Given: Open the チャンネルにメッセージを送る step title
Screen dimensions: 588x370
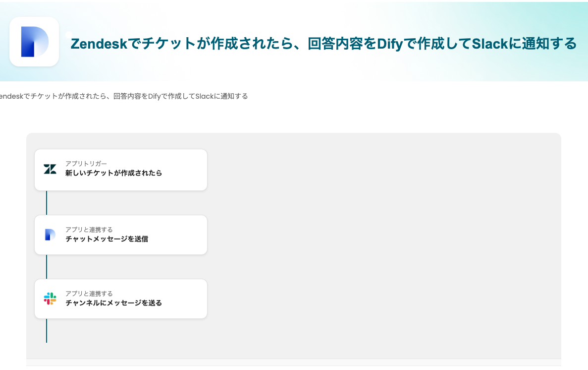Looking at the screenshot, I should point(113,303).
